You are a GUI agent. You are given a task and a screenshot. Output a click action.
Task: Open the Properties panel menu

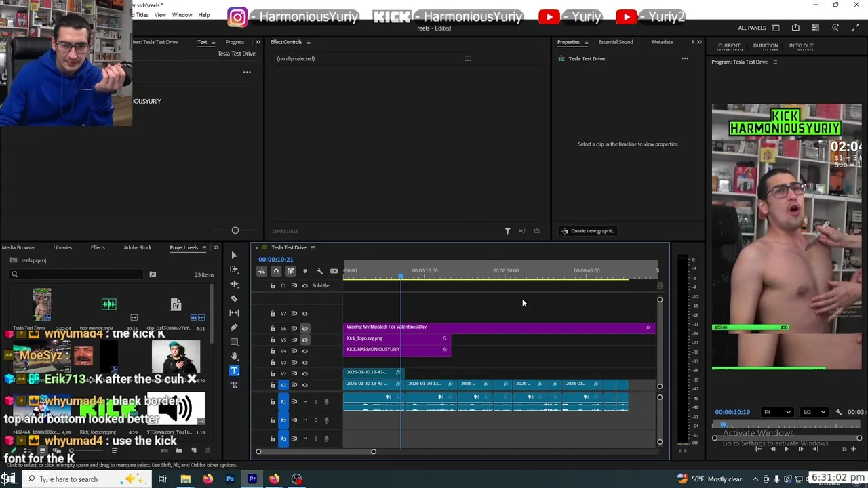586,42
